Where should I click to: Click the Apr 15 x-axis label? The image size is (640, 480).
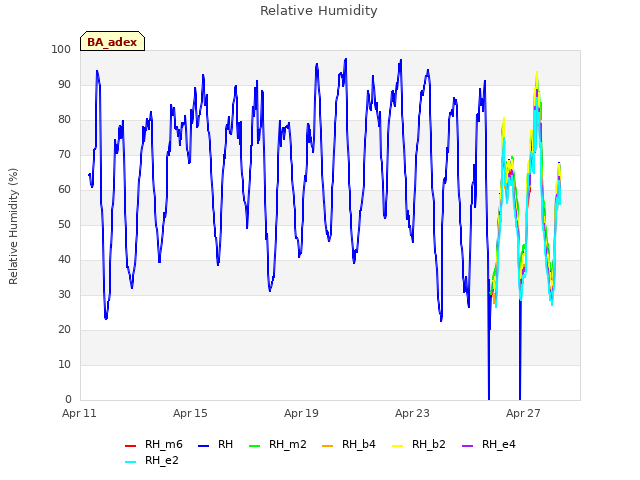[190, 413]
